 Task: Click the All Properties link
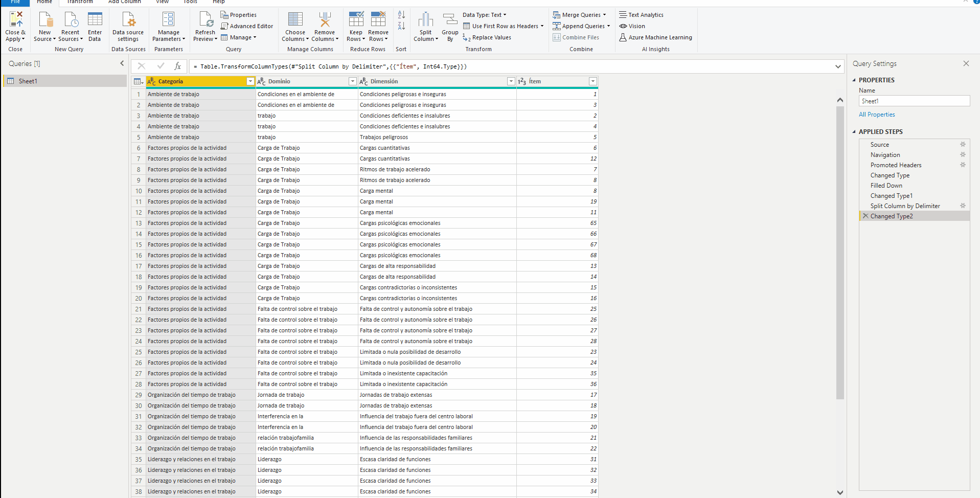(x=877, y=115)
